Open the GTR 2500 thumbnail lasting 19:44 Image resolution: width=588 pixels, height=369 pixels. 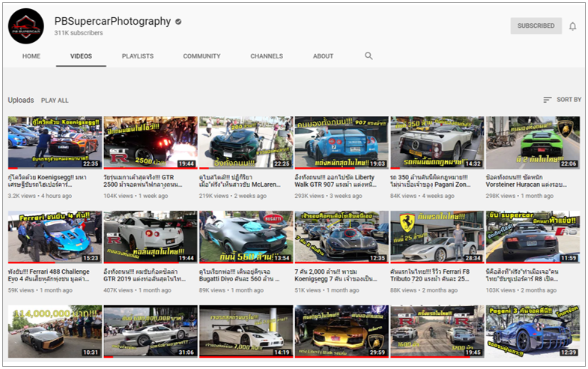pos(151,142)
